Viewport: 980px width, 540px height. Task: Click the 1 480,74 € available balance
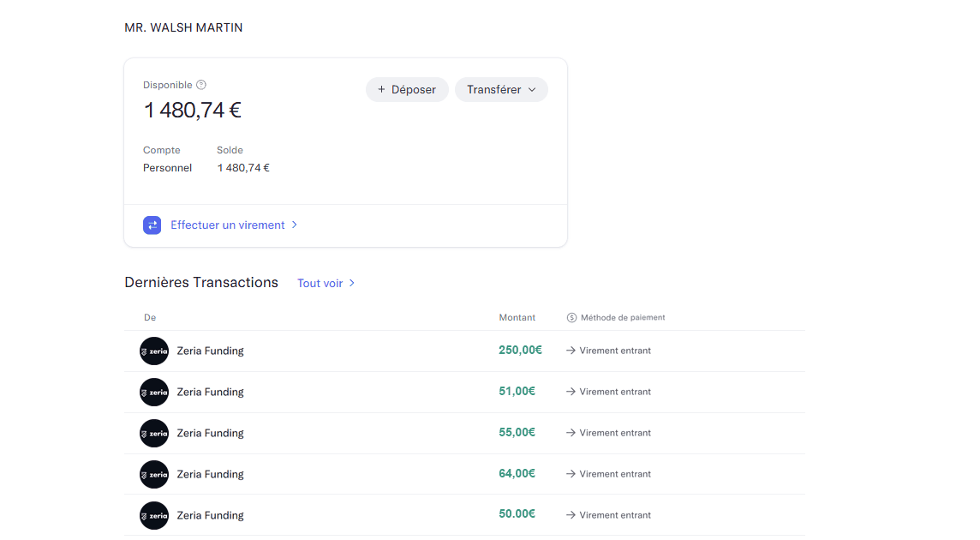pyautogui.click(x=193, y=111)
